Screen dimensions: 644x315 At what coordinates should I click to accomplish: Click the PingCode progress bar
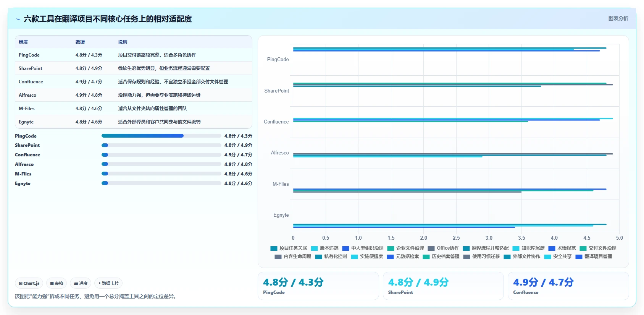pyautogui.click(x=161, y=136)
